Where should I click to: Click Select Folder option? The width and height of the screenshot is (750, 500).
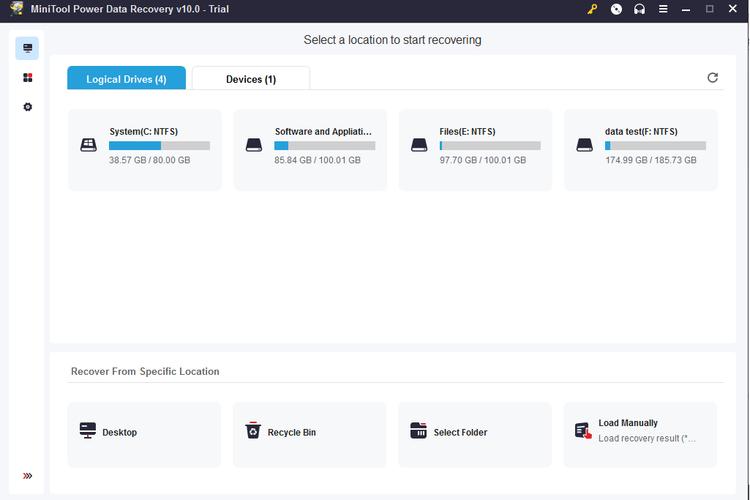(x=475, y=433)
